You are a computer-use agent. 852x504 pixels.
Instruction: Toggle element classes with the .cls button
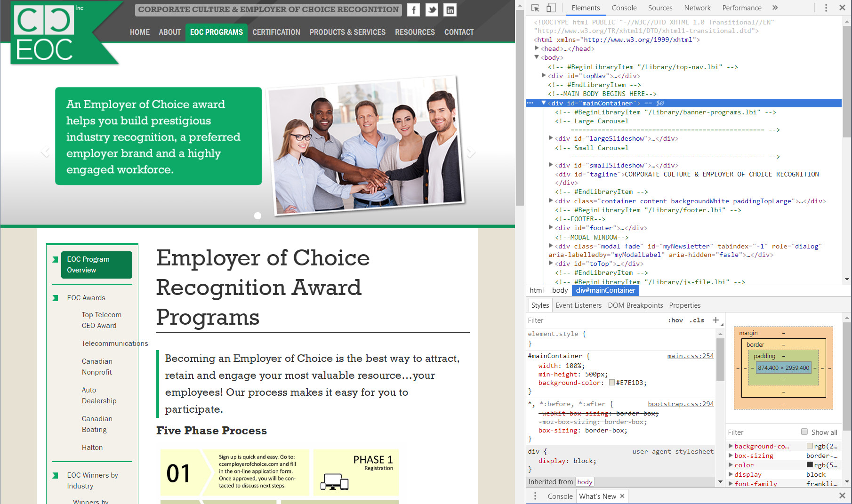tap(697, 320)
